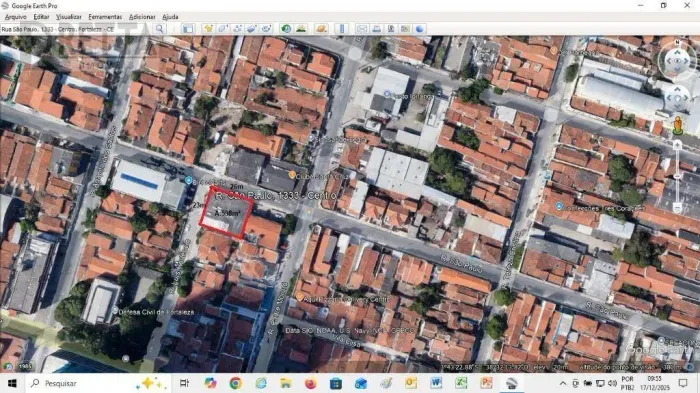Choose the Add Image Overlay tool
700x393 pixels.
(252, 29)
